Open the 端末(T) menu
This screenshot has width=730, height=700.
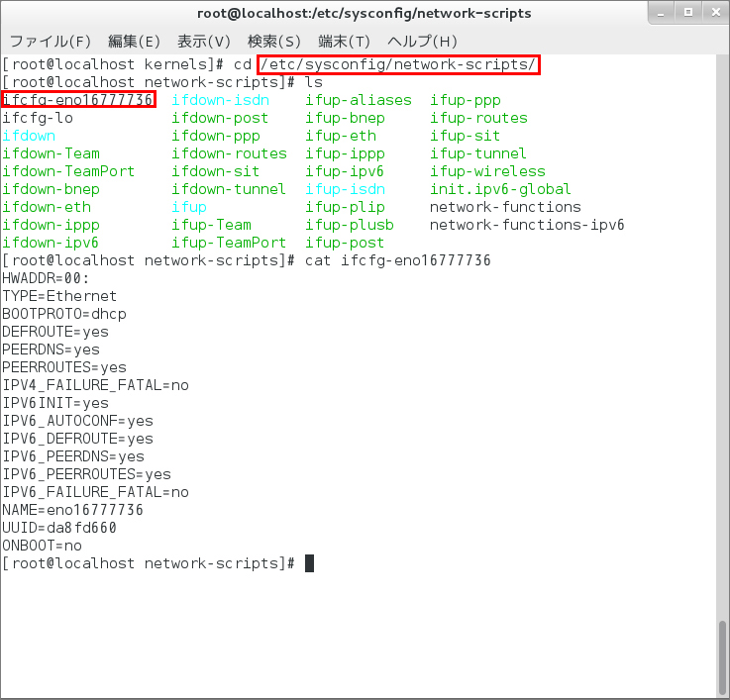coord(344,42)
